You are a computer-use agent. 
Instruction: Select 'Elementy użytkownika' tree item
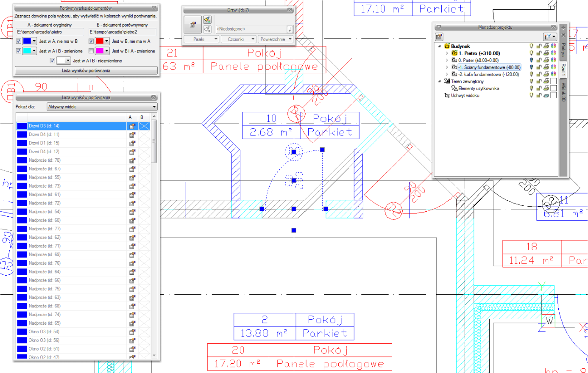tap(479, 88)
